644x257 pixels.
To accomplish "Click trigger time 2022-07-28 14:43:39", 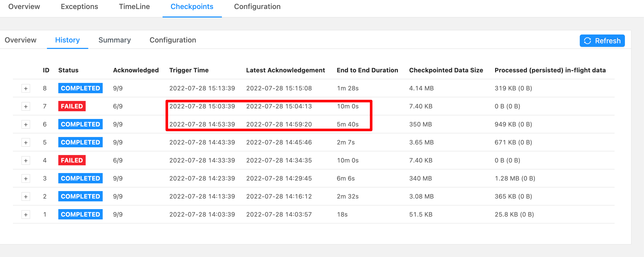I will click(202, 142).
